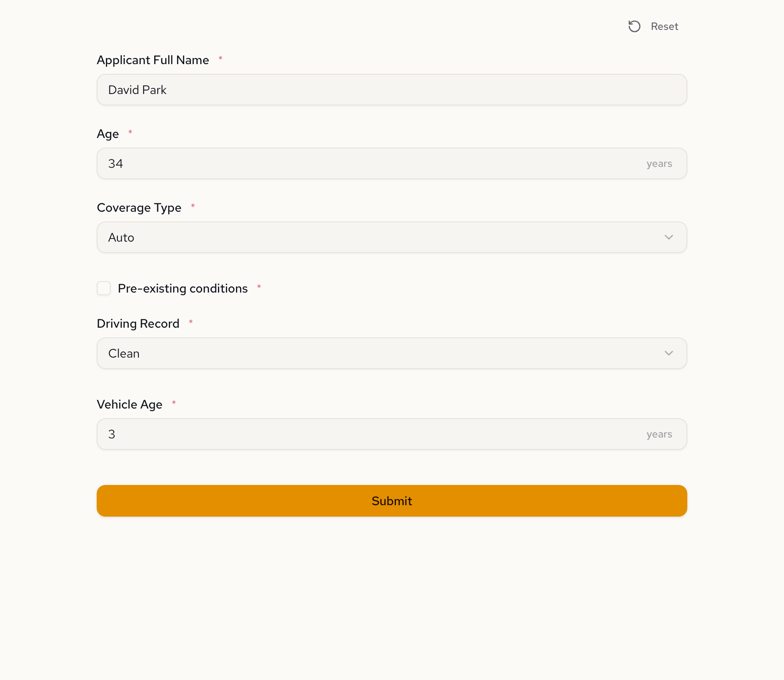This screenshot has width=784, height=680.
Task: Focus the Age field showing 34
Action: point(374,163)
